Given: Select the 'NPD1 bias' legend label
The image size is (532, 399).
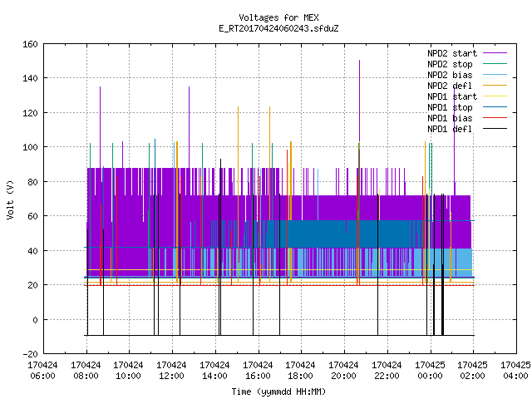Looking at the screenshot, I should point(450,118).
